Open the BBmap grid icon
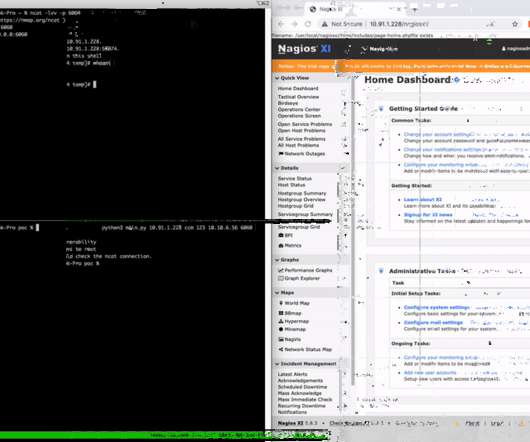 [281, 313]
